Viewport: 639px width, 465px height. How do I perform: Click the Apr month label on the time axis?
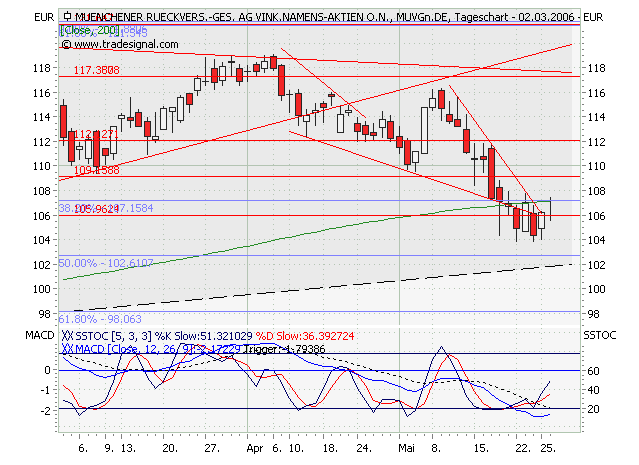(x=255, y=449)
